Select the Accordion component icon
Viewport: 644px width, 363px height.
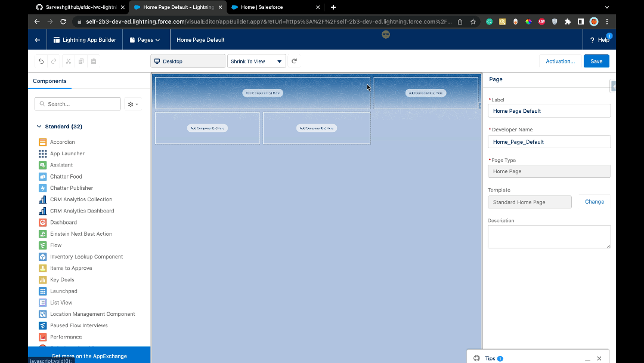pyautogui.click(x=43, y=142)
